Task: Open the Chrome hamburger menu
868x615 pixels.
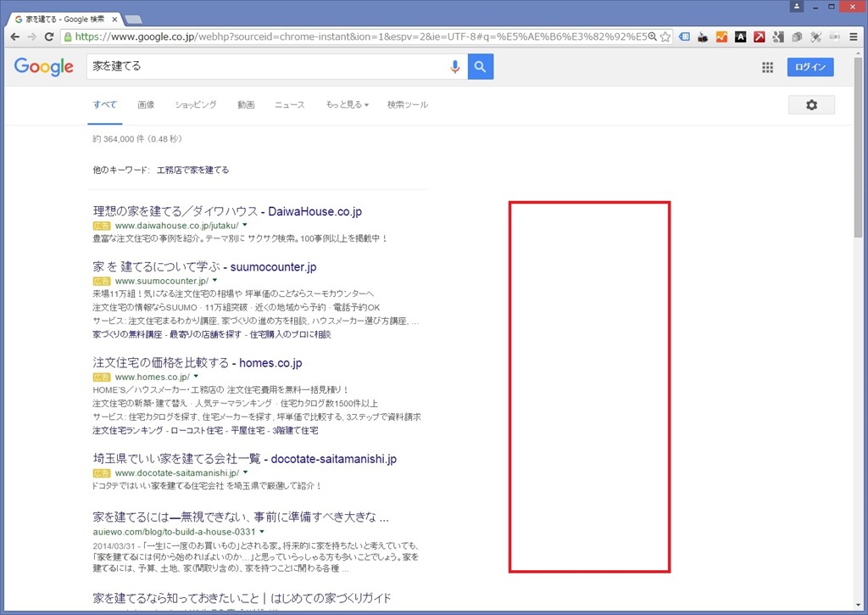Action: click(x=853, y=37)
